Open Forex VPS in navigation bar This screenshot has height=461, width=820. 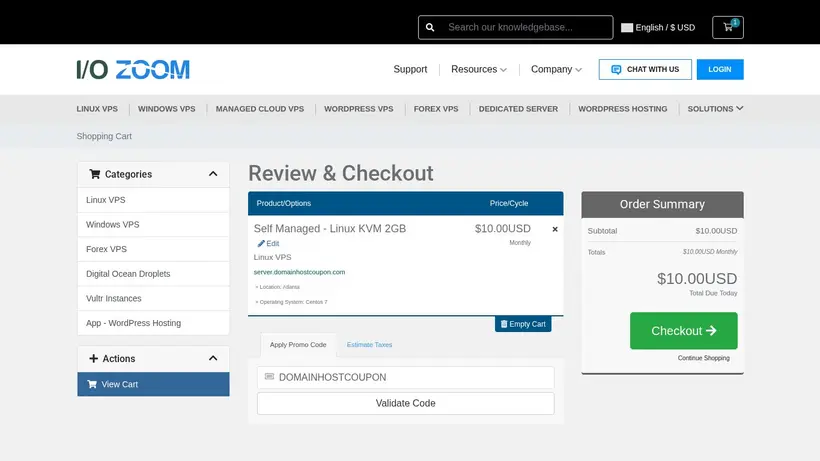point(436,109)
